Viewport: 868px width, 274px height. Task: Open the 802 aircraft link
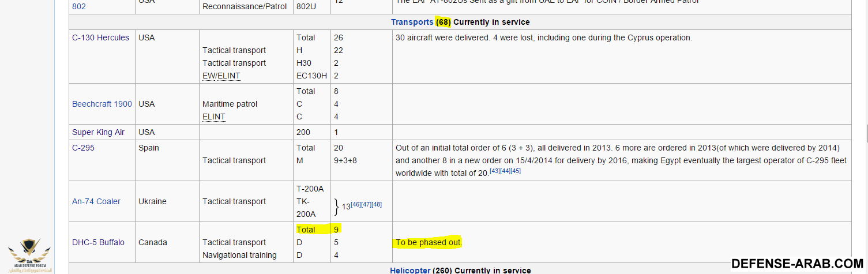click(79, 6)
